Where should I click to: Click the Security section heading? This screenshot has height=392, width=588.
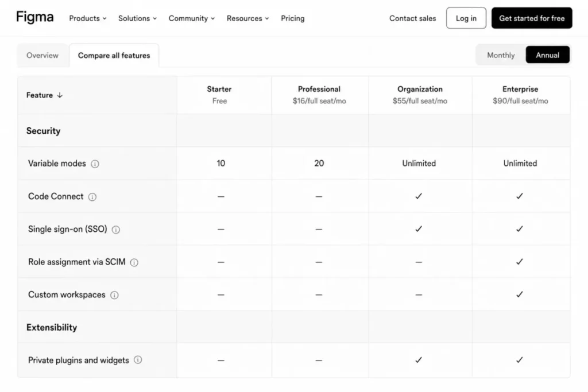click(43, 131)
